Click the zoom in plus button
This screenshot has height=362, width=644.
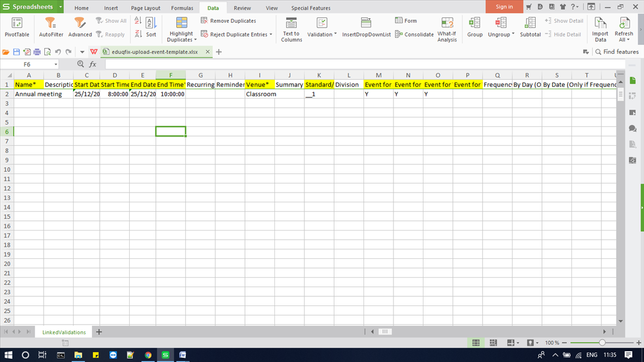click(638, 343)
